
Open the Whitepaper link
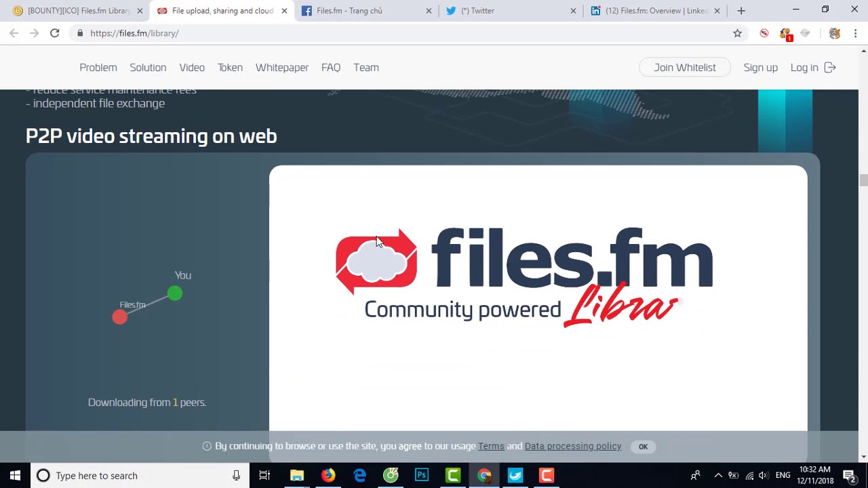[x=282, y=67]
